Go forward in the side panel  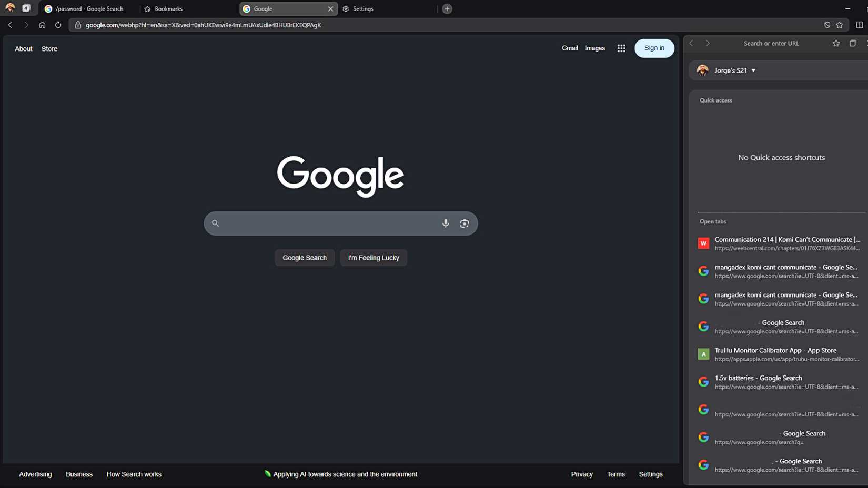708,43
